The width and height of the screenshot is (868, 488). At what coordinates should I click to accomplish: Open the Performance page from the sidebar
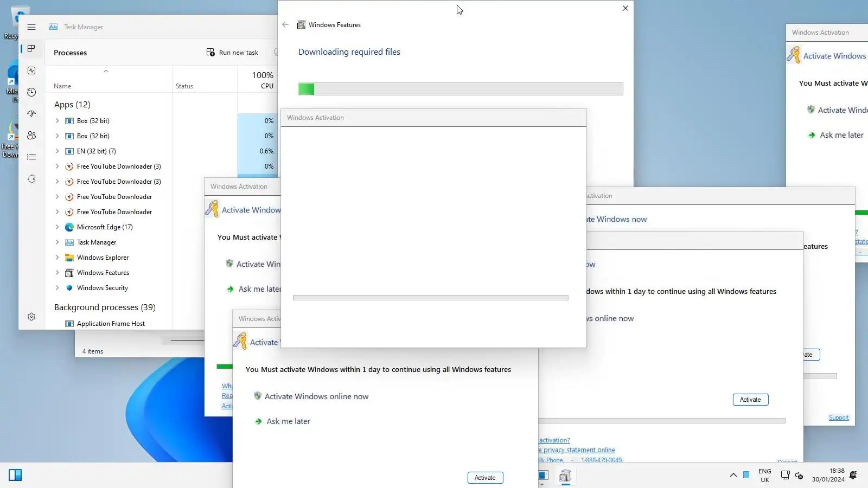31,70
